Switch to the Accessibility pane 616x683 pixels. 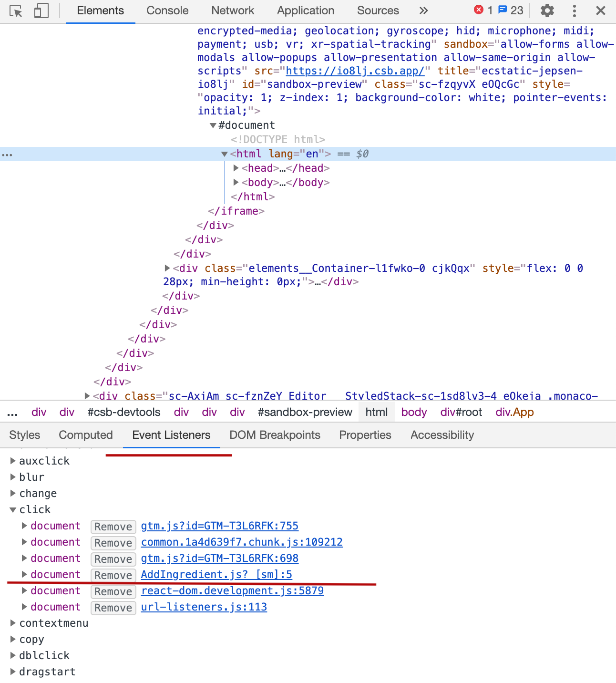pos(441,435)
